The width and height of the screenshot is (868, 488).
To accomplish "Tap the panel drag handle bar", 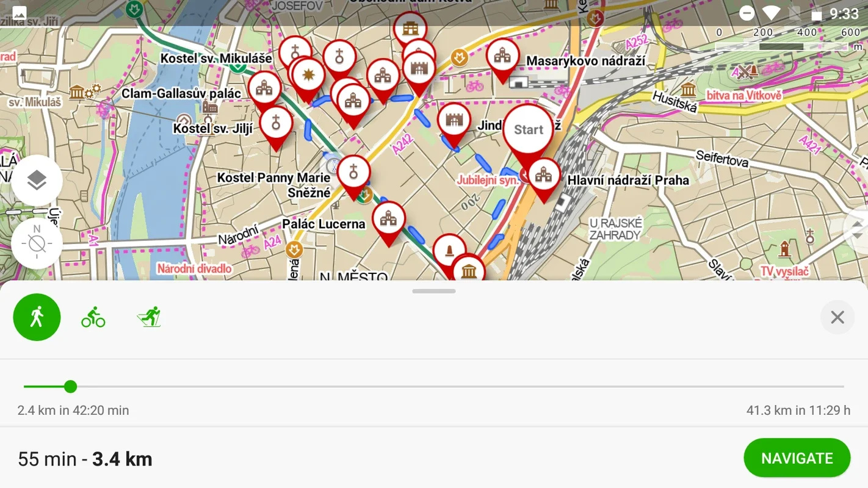I will 434,291.
